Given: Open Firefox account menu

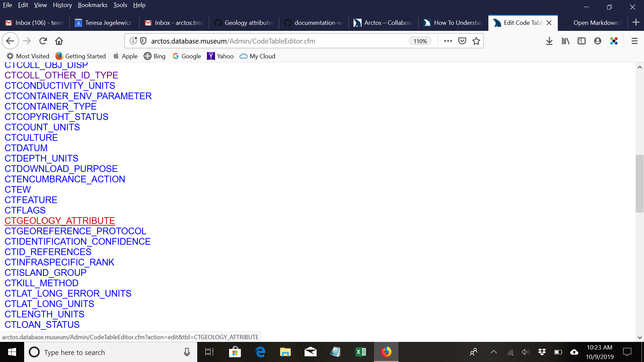Looking at the screenshot, I should tap(597, 41).
